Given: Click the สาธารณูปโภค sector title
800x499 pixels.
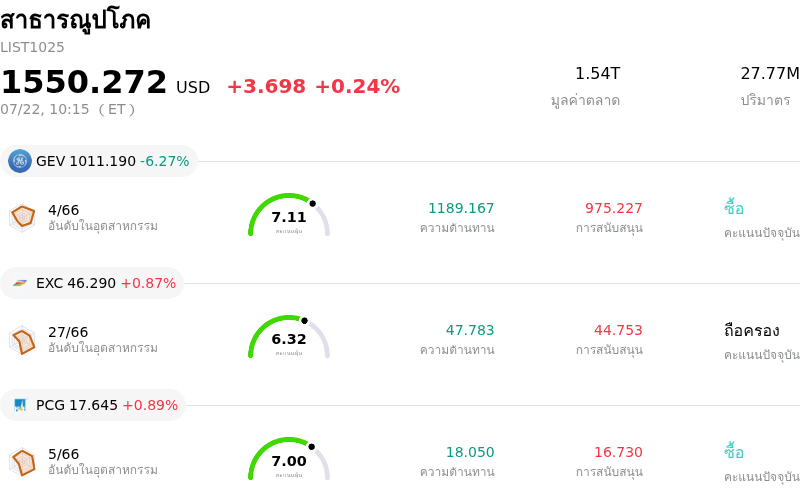Looking at the screenshot, I should point(75,20).
